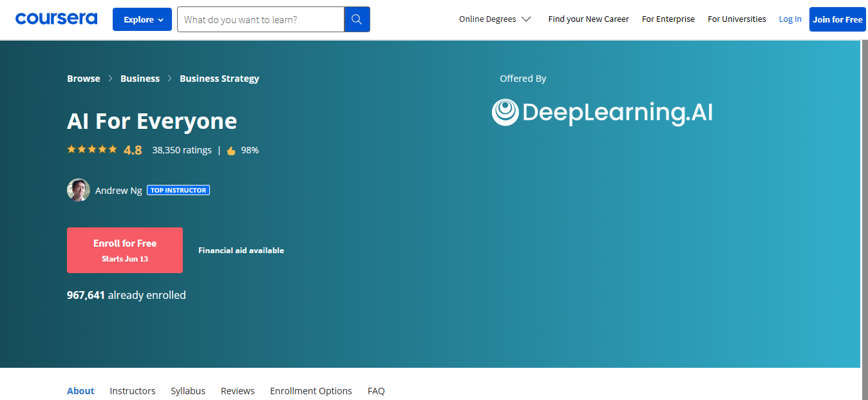The width and height of the screenshot is (868, 400).
Task: Click the Top Instructor badge
Action: coord(178,190)
